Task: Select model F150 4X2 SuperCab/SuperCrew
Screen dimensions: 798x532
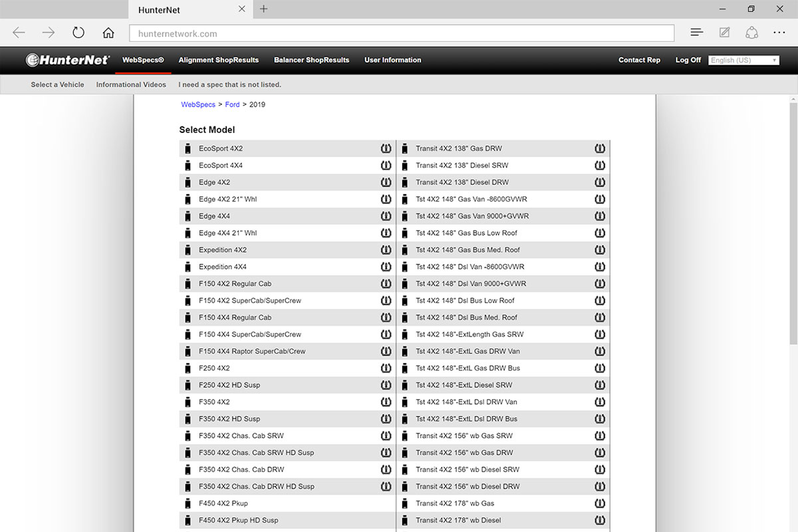Action: pos(250,301)
